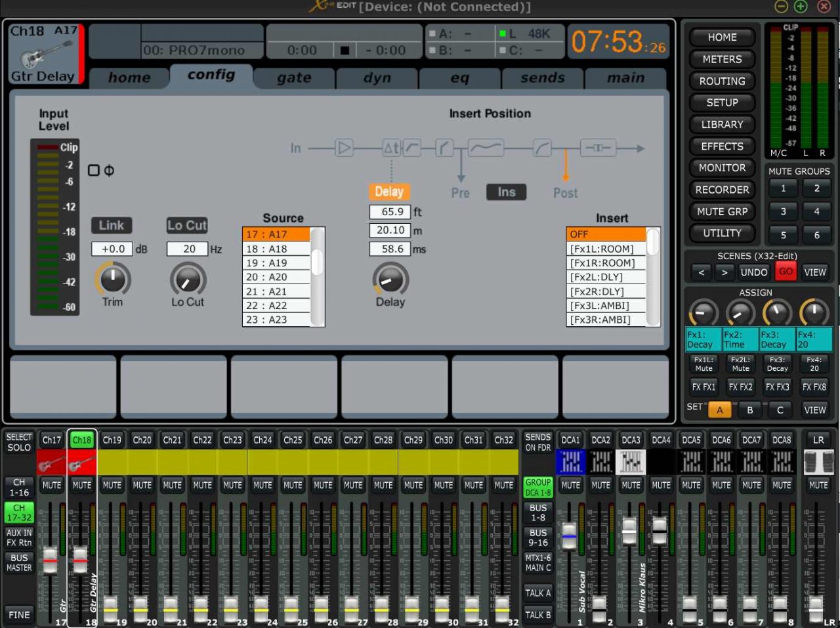840x628 pixels.
Task: Click the Lo Cut frequency knob
Action: pos(188,280)
